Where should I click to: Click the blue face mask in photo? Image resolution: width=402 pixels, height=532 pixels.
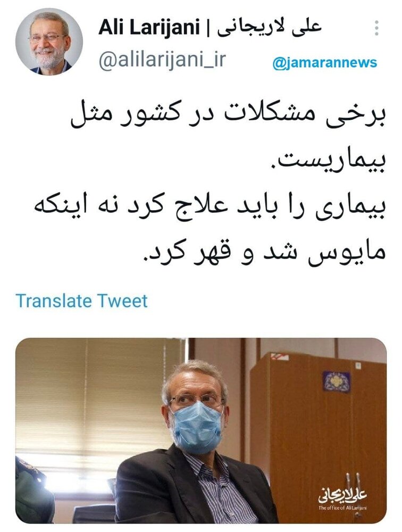[x=197, y=427]
